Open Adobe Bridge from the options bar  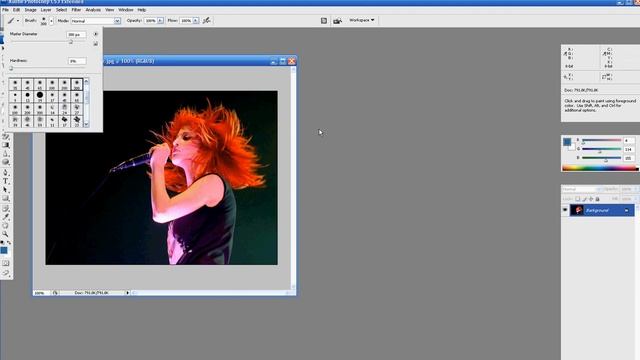point(337,20)
